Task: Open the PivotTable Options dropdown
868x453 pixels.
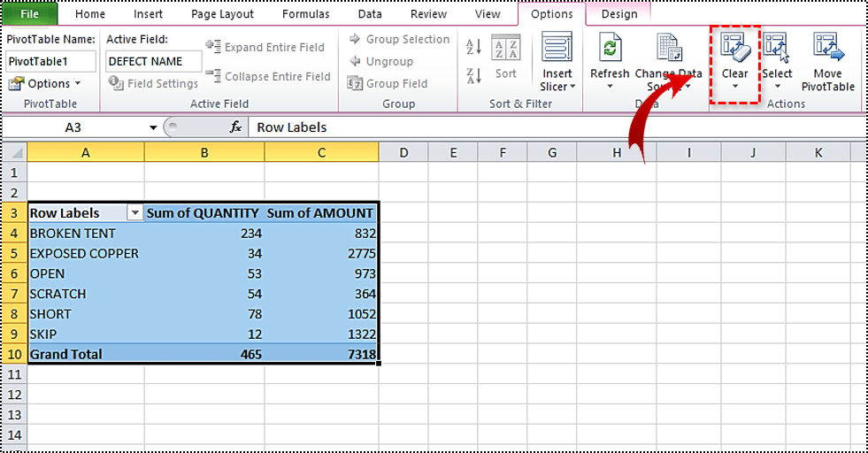Action: (44, 83)
